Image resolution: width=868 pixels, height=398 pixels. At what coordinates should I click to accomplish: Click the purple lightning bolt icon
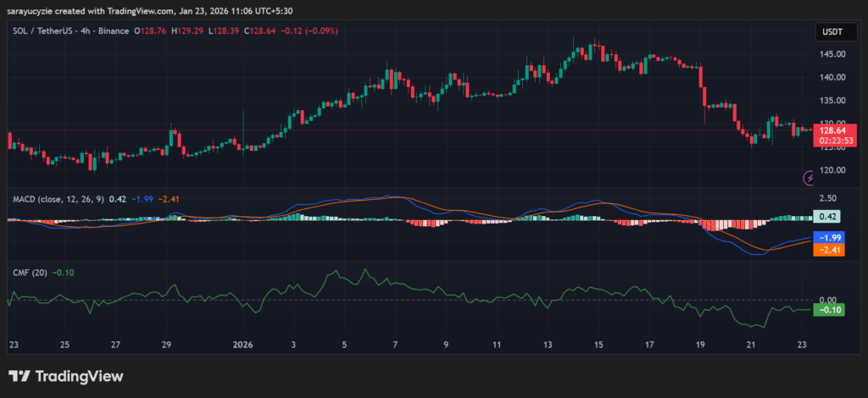(810, 178)
